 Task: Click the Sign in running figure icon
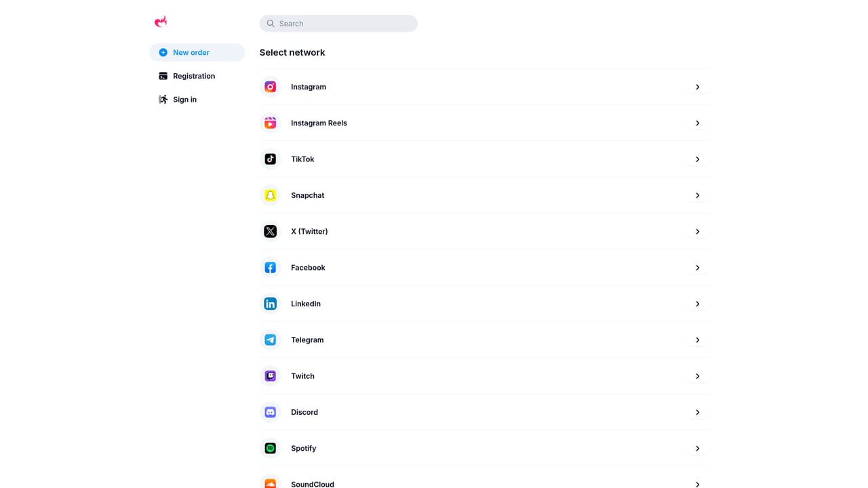163,100
